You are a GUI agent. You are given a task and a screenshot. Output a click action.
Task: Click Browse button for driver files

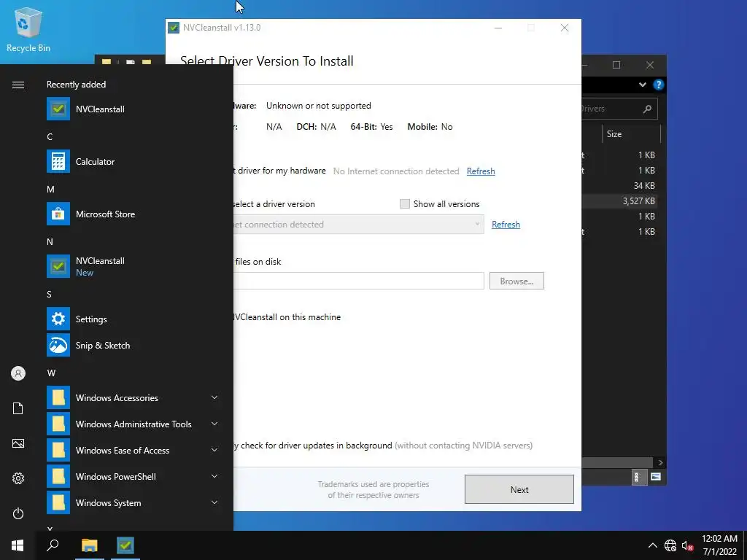point(516,281)
